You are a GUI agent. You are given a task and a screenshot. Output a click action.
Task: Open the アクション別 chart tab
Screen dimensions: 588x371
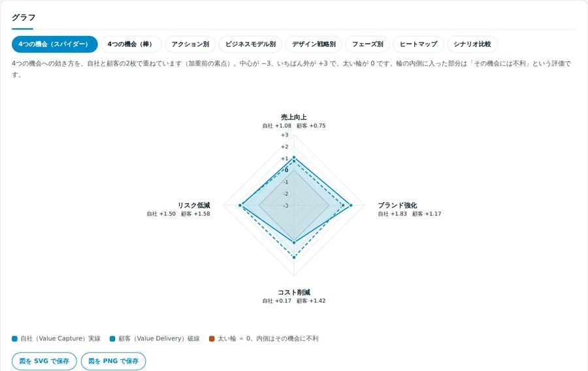tap(190, 44)
